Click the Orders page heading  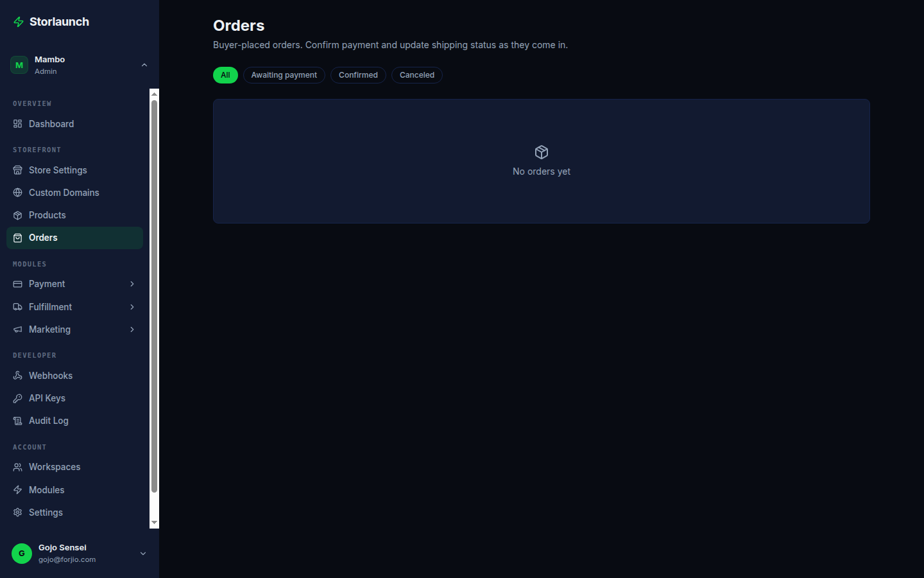[239, 26]
